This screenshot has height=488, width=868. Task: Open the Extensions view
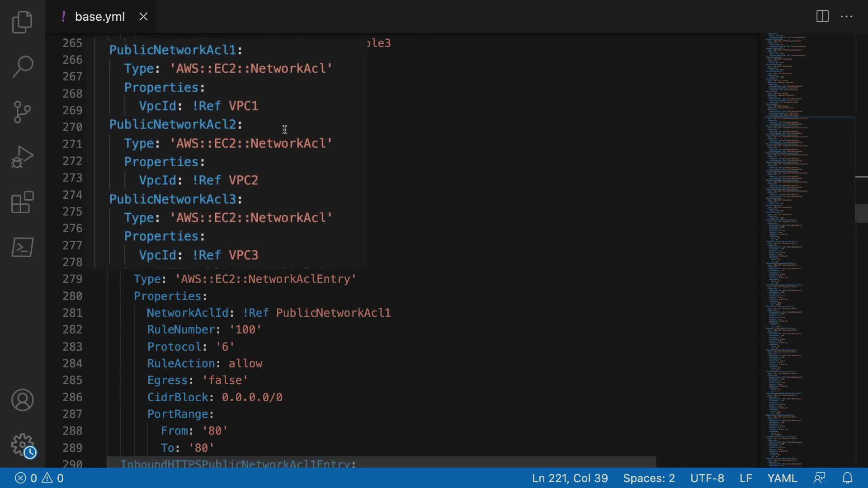pyautogui.click(x=22, y=202)
